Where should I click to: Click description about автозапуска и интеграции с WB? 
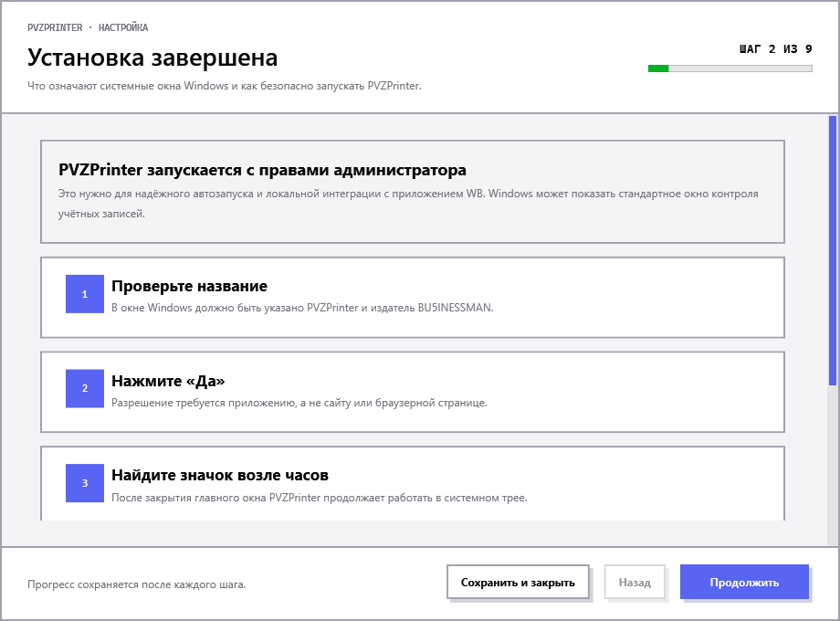coord(408,204)
